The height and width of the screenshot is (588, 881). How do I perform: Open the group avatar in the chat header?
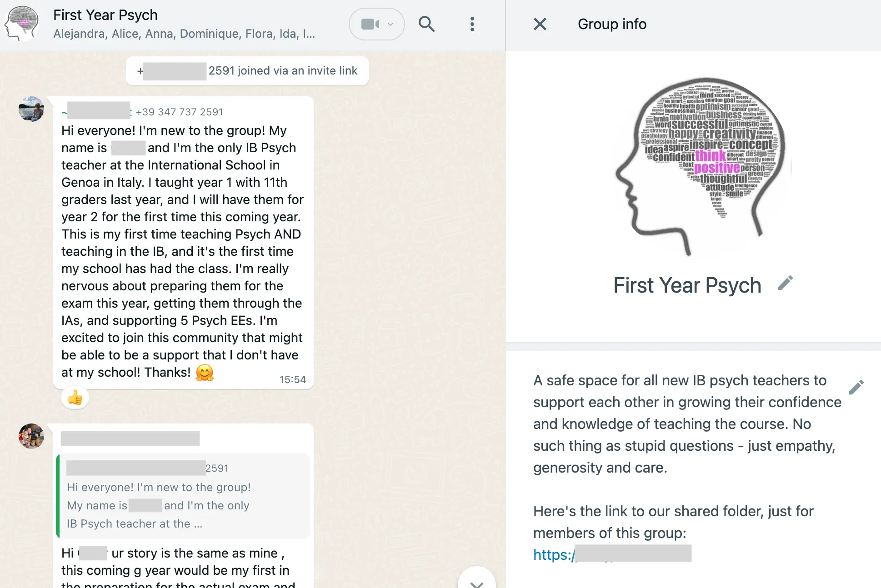point(21,23)
